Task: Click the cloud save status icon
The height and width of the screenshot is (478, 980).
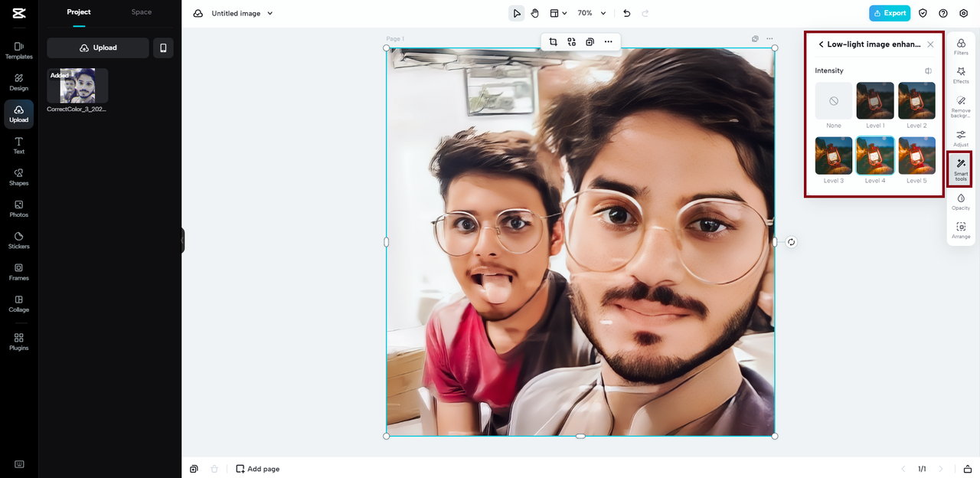Action: point(198,13)
